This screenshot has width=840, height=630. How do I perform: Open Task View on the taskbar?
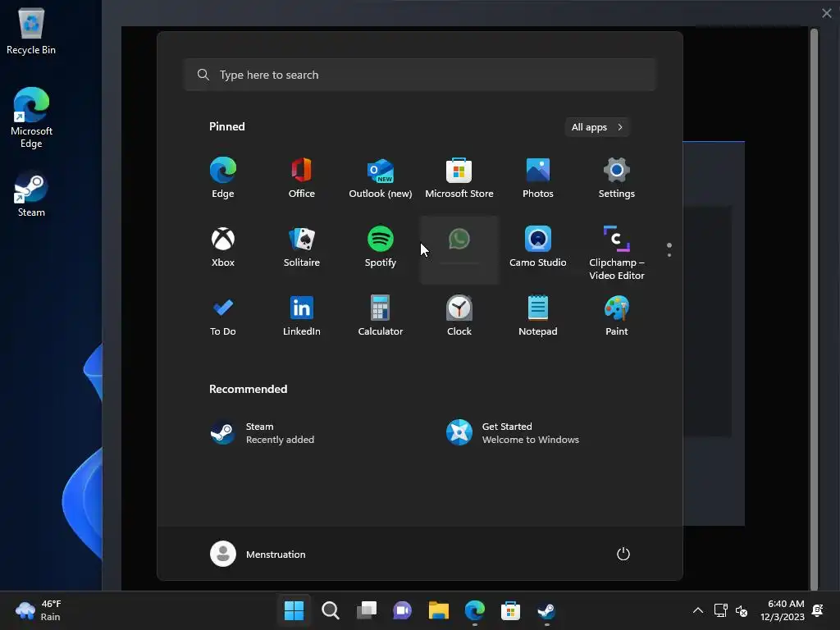coord(367,610)
